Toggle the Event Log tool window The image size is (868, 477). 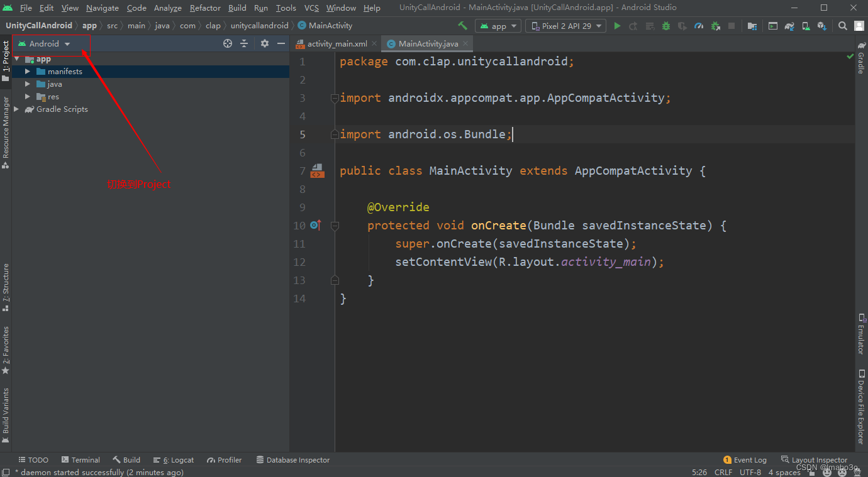(745, 460)
